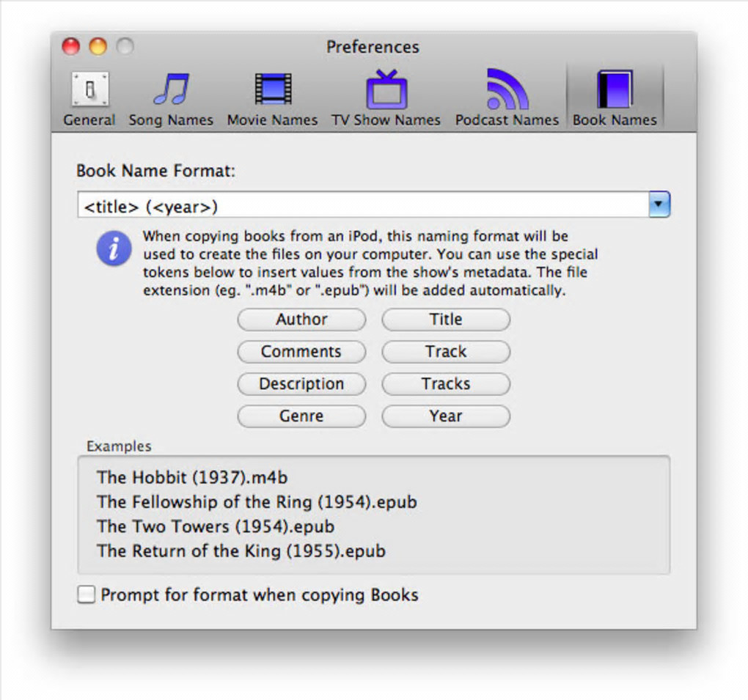Insert the Tracks token
This screenshot has width=748, height=700.
point(446,384)
